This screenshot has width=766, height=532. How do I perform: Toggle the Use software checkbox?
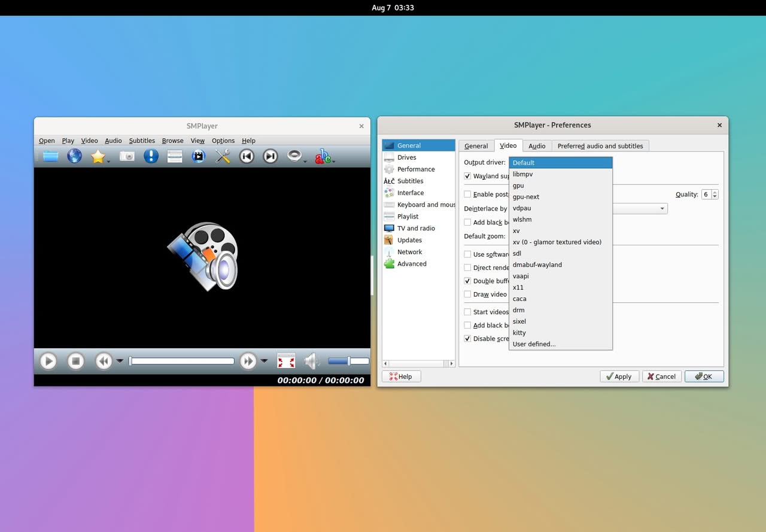(468, 254)
